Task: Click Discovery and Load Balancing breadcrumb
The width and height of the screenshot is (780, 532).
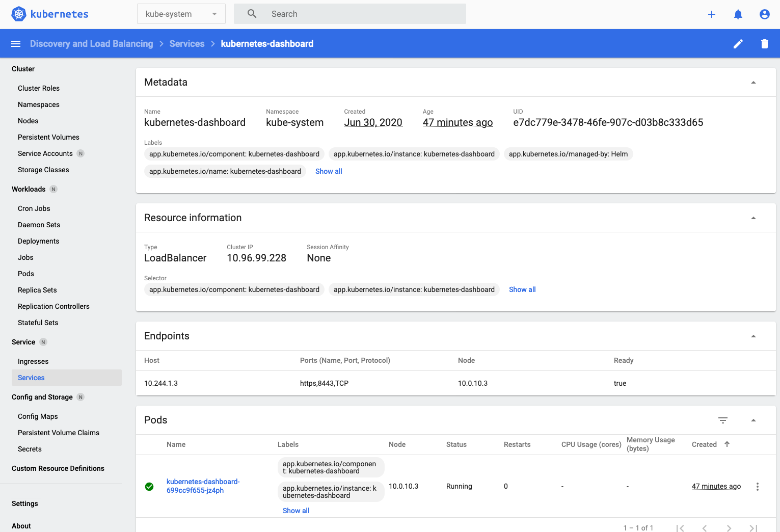Action: [x=92, y=44]
